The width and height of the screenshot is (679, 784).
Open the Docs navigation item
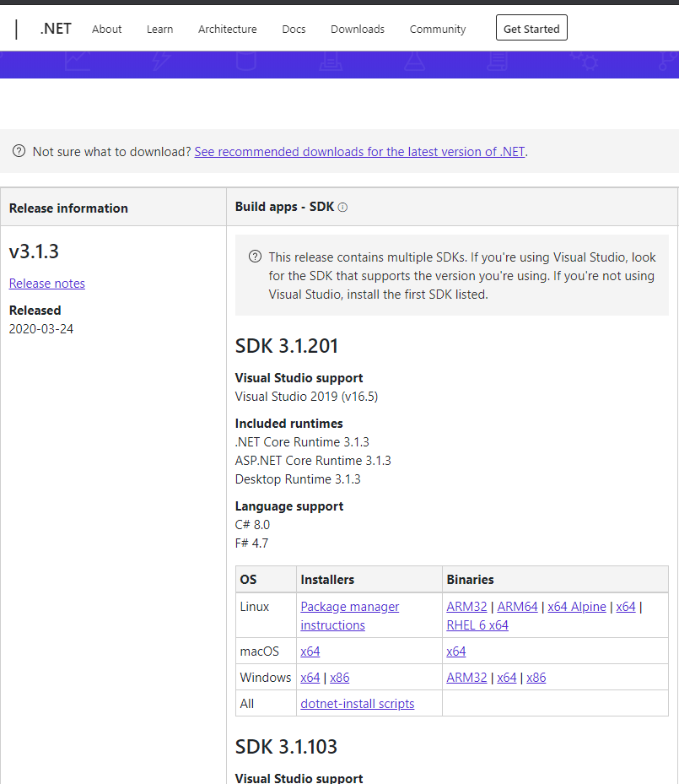click(294, 29)
